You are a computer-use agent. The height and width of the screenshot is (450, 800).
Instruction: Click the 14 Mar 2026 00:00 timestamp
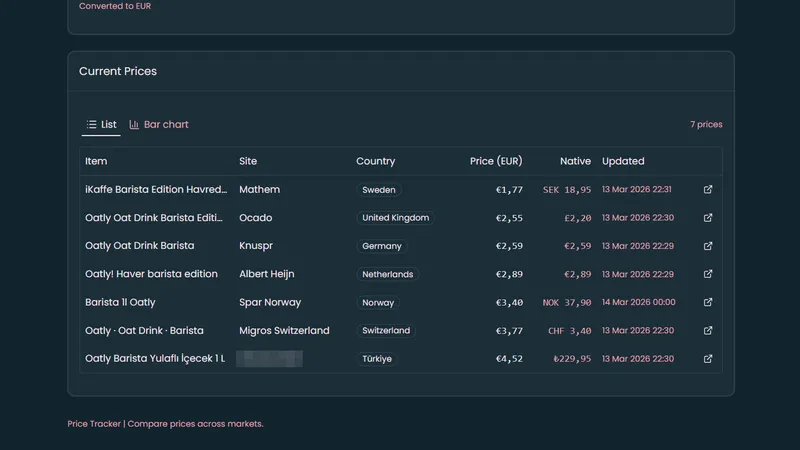tap(638, 302)
